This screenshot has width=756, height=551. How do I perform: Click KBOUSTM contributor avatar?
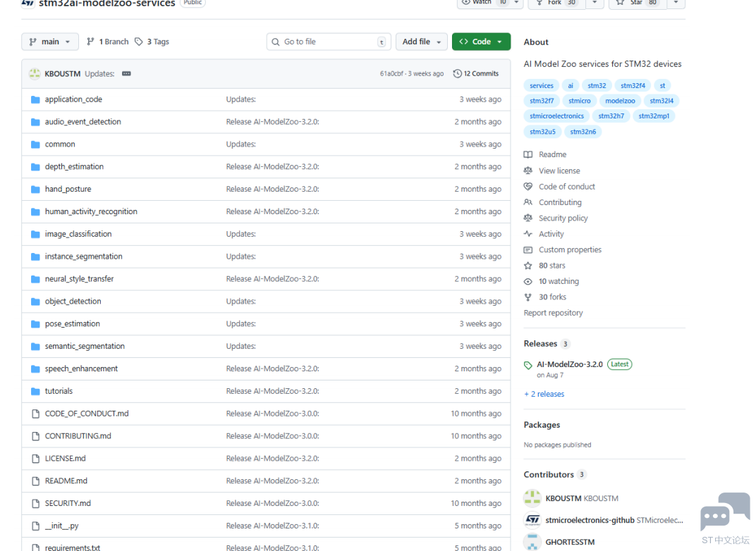(x=532, y=498)
